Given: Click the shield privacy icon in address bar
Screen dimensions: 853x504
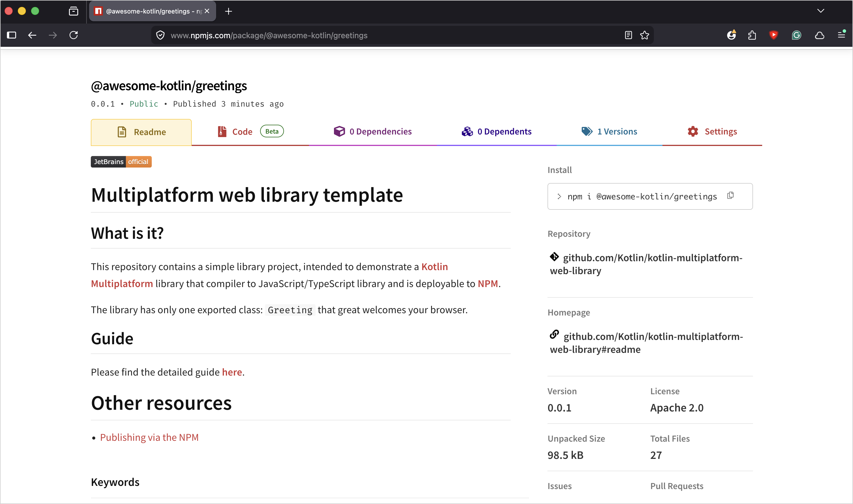Looking at the screenshot, I should (160, 35).
